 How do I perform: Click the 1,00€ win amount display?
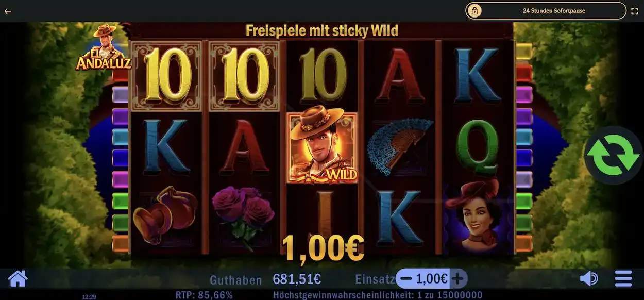click(323, 249)
